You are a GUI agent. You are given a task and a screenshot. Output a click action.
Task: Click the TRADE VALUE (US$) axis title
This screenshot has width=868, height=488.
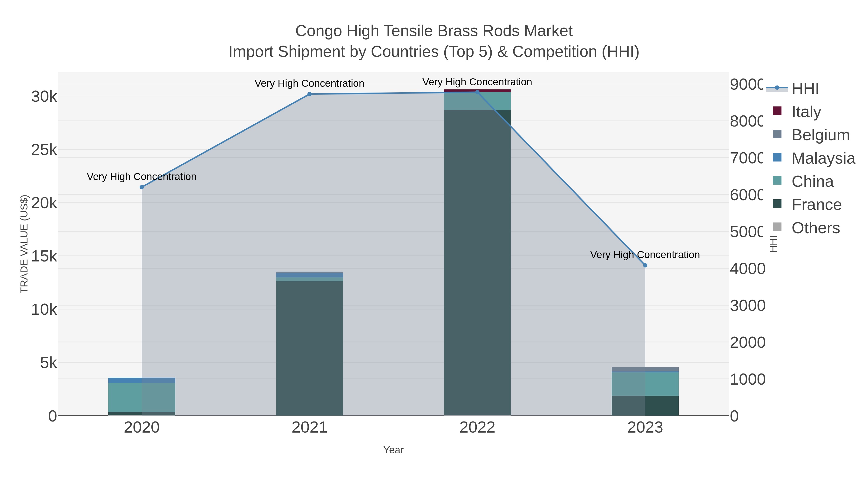click(x=24, y=244)
